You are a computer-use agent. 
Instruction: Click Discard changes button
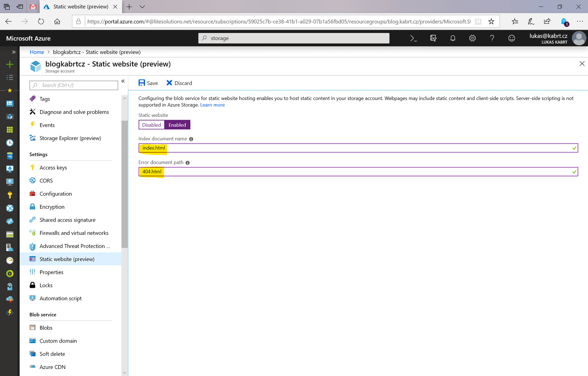click(179, 83)
